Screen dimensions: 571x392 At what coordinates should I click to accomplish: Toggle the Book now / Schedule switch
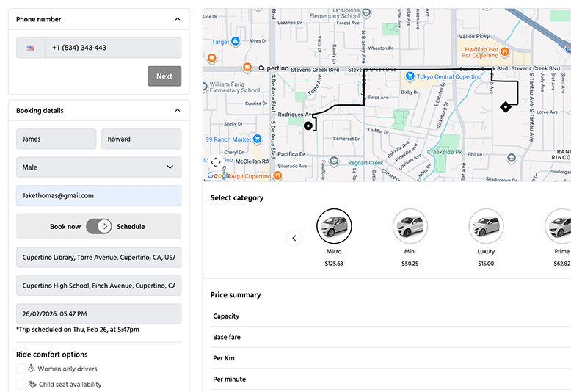pyautogui.click(x=98, y=227)
